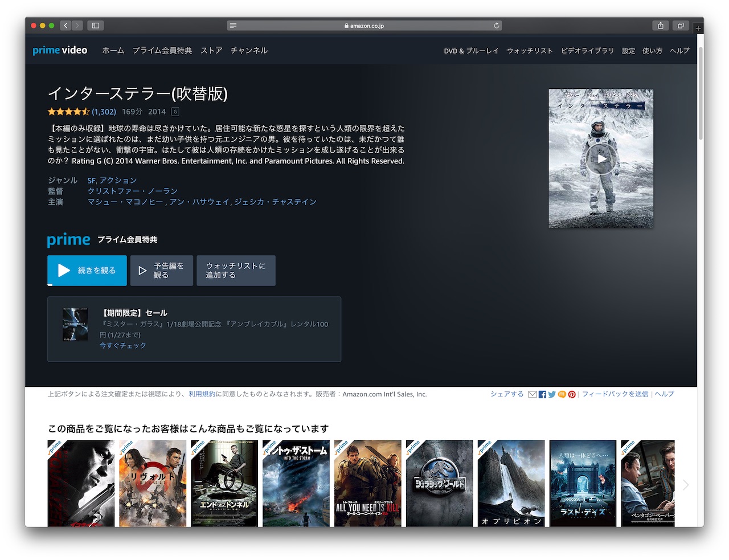Screen dimensions: 729x560
Task: Click the 2014 release year text
Action: 157,112
